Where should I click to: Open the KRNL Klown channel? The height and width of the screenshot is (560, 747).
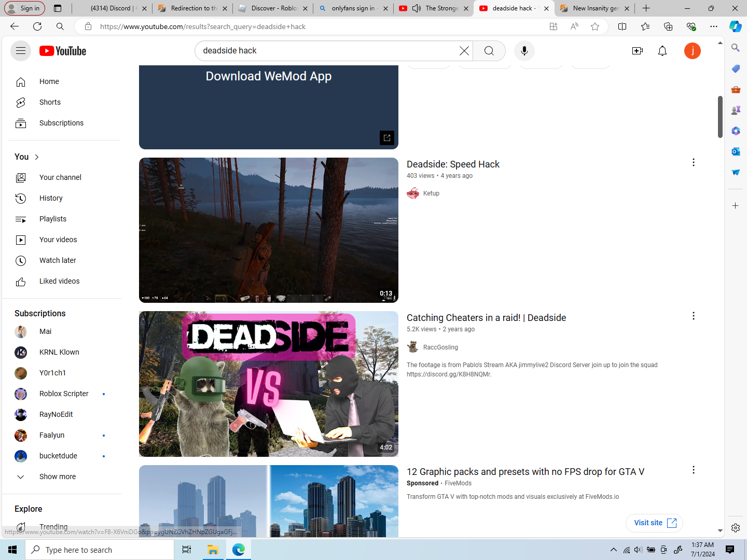64,352
